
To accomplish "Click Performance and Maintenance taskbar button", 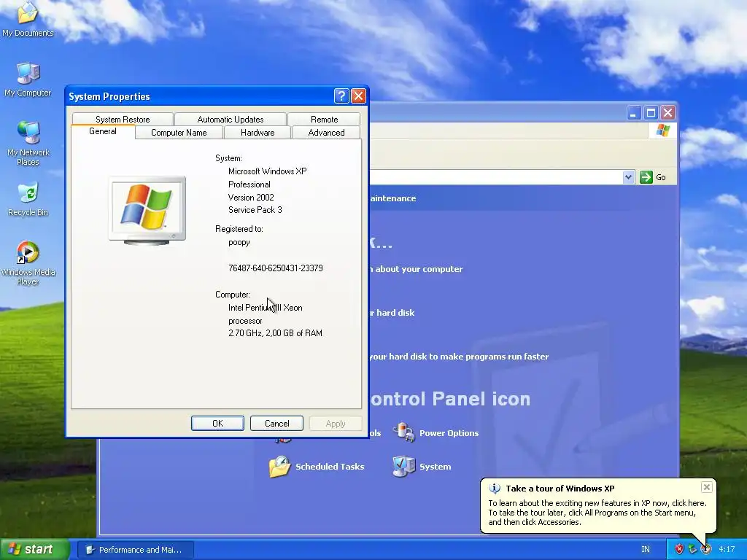I will pyautogui.click(x=136, y=550).
